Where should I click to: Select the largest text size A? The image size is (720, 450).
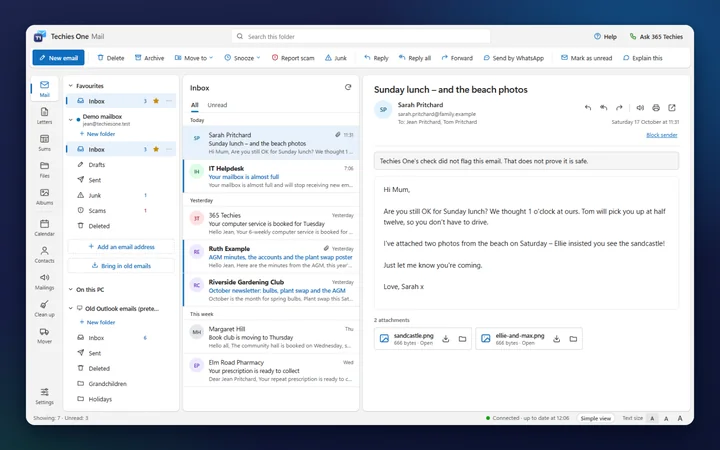pos(680,418)
